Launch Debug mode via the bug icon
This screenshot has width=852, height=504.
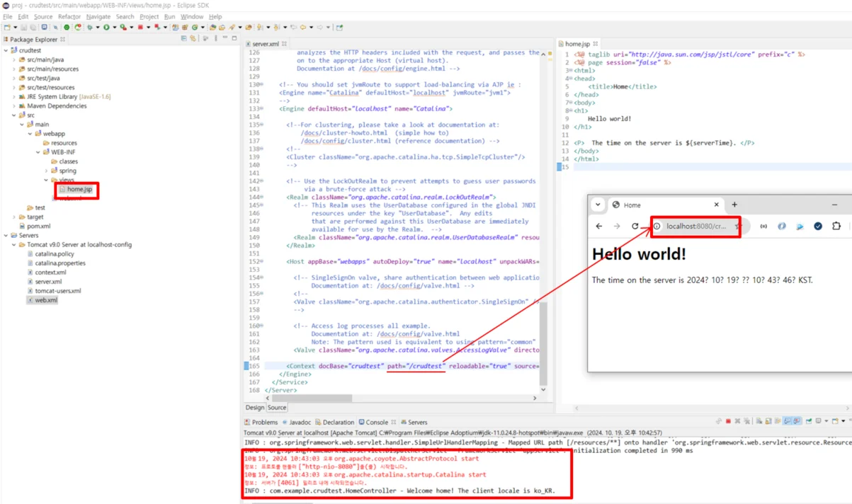pyautogui.click(x=90, y=27)
